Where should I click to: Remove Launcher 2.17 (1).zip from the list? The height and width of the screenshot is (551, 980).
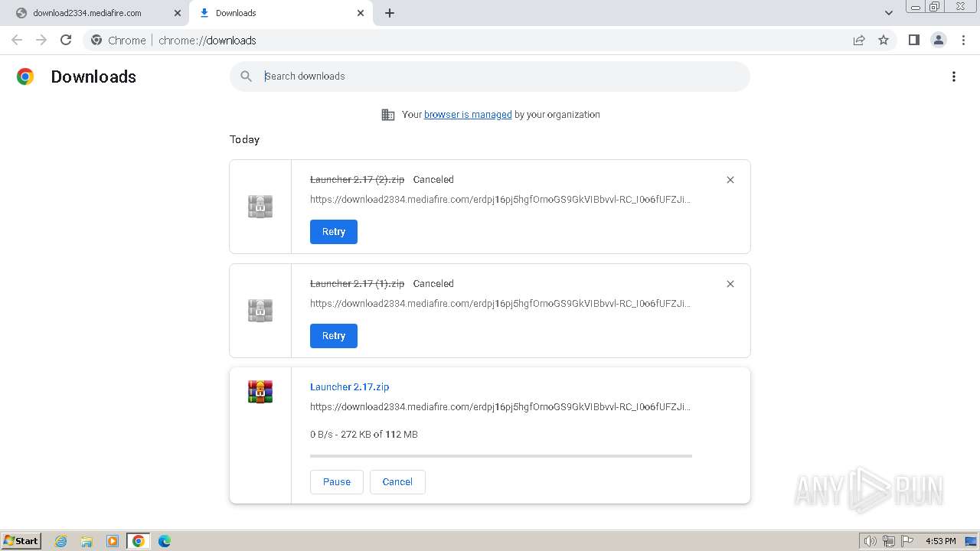coord(730,284)
